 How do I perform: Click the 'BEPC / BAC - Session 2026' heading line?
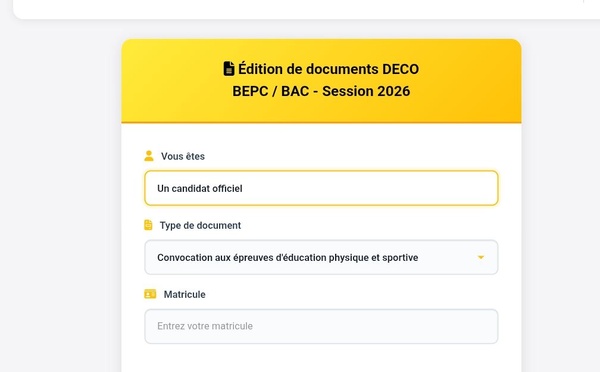(321, 91)
